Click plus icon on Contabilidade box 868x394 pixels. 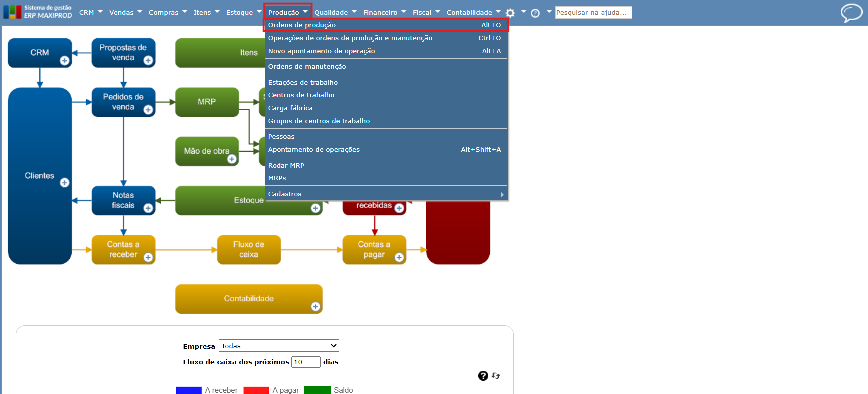tap(315, 307)
